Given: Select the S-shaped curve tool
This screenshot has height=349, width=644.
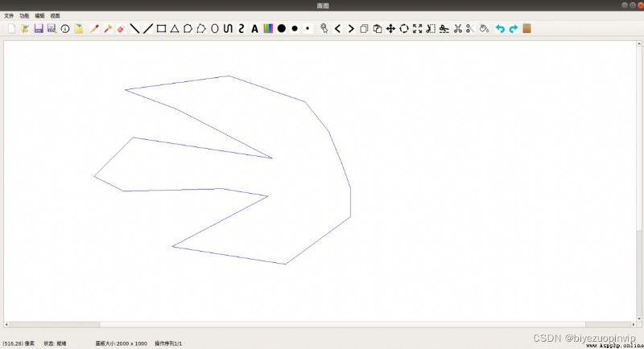Looking at the screenshot, I should click(242, 29).
